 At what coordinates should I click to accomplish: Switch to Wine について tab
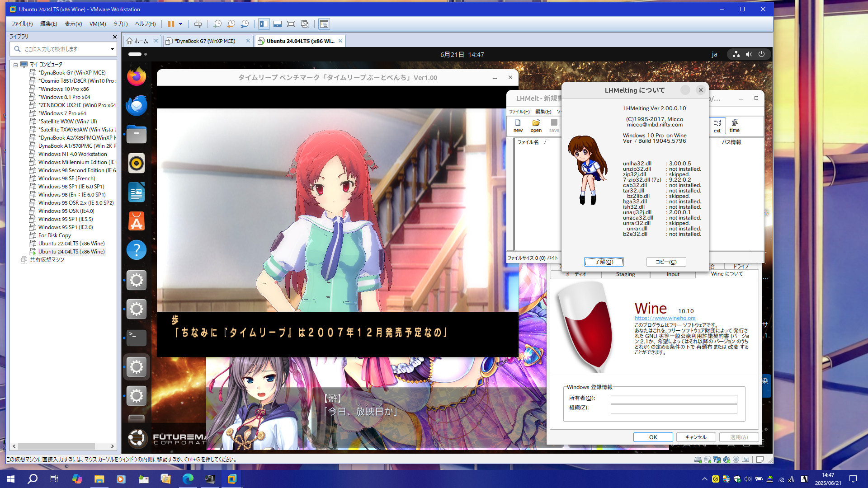tap(726, 274)
